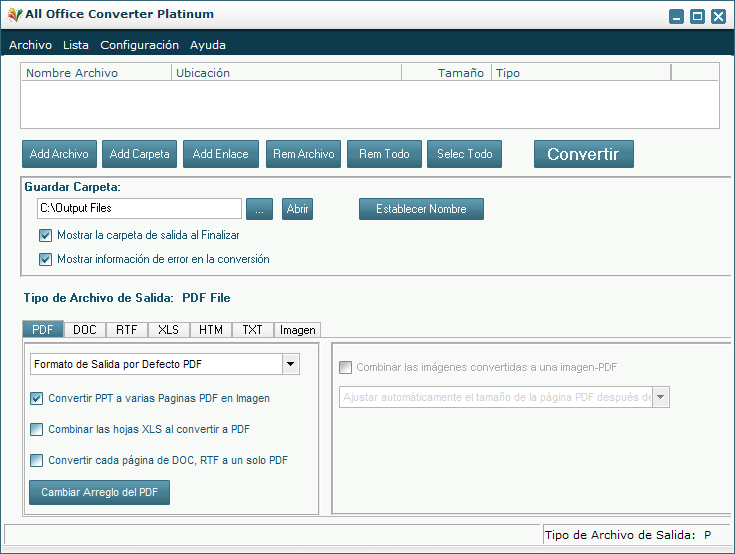Click the output folder path field
Image resolution: width=735 pixels, height=554 pixels.
[139, 209]
